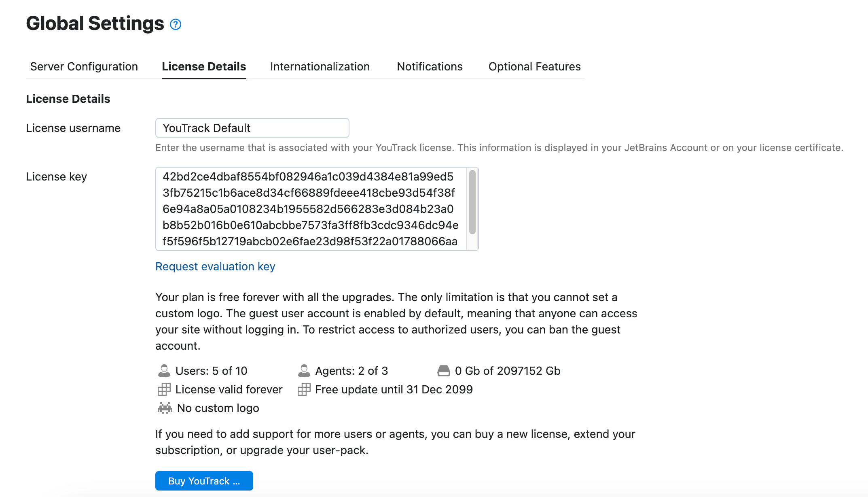Switch to the Server Configuration tab
This screenshot has width=868, height=497.
pyautogui.click(x=84, y=66)
